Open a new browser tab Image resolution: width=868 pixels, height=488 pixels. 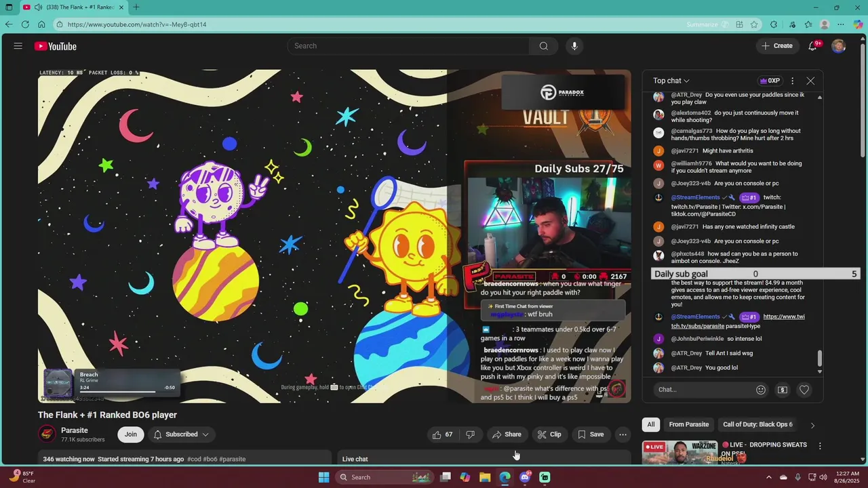coord(136,7)
